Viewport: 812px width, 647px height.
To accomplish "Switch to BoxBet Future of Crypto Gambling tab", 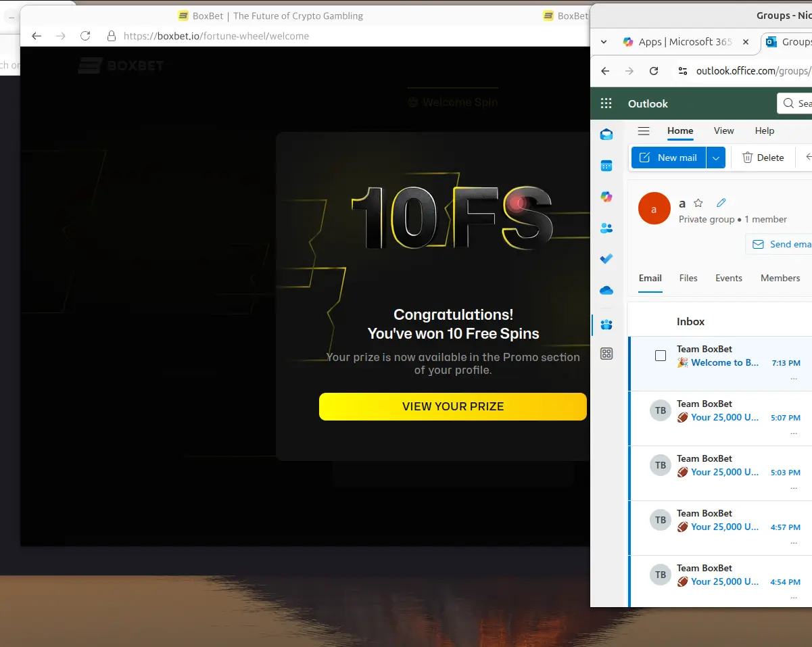I will point(270,16).
